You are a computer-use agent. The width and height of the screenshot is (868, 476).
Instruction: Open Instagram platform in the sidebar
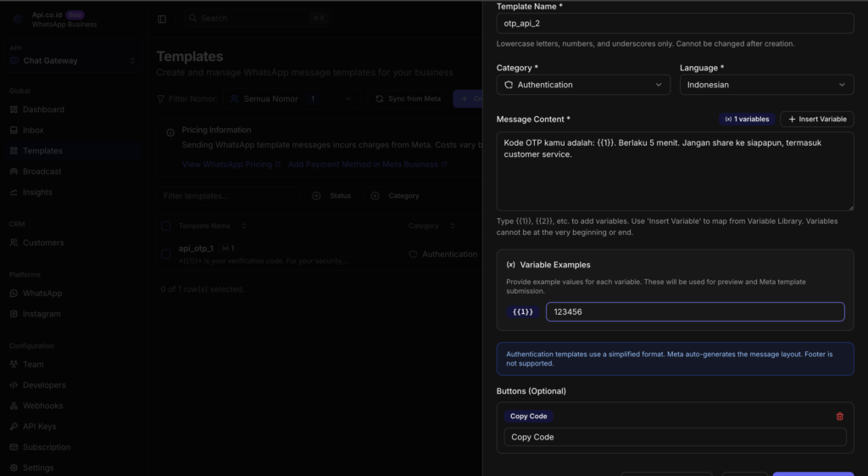coord(73,314)
